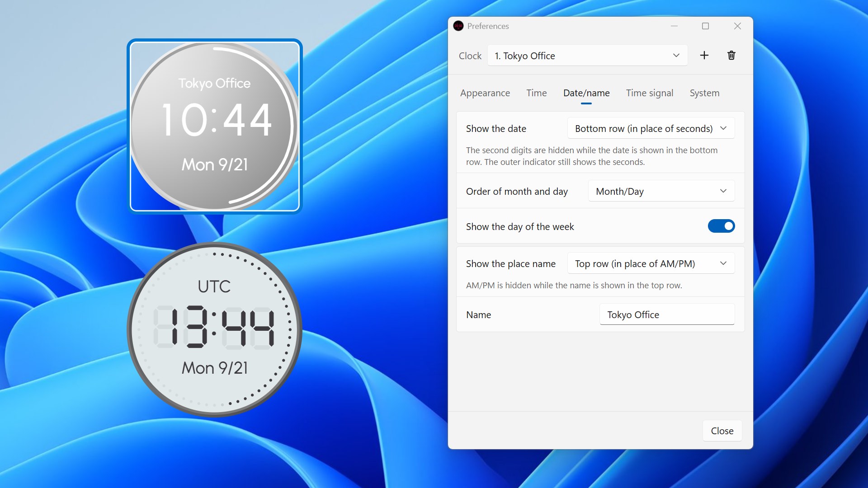
Task: Maximize the Preferences window
Action: click(705, 26)
